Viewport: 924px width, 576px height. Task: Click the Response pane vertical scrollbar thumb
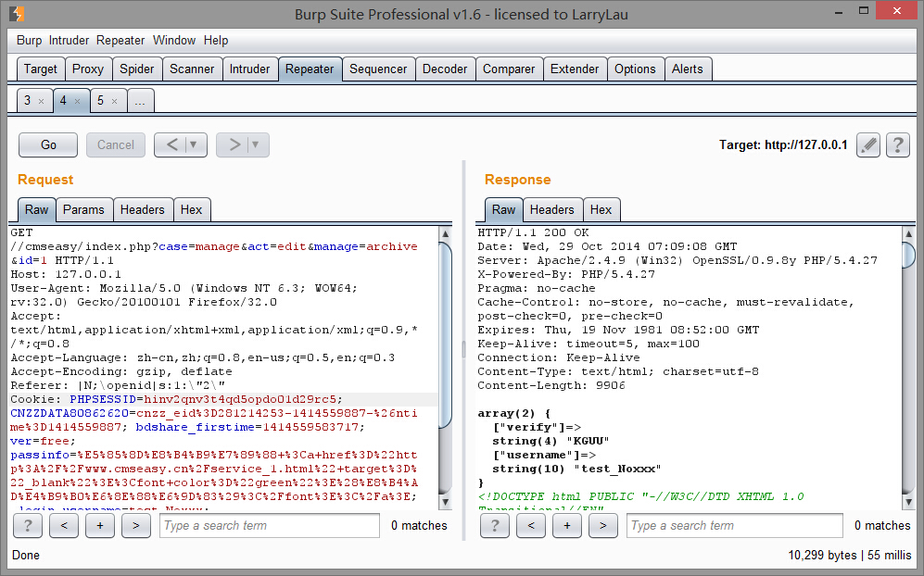[x=908, y=255]
